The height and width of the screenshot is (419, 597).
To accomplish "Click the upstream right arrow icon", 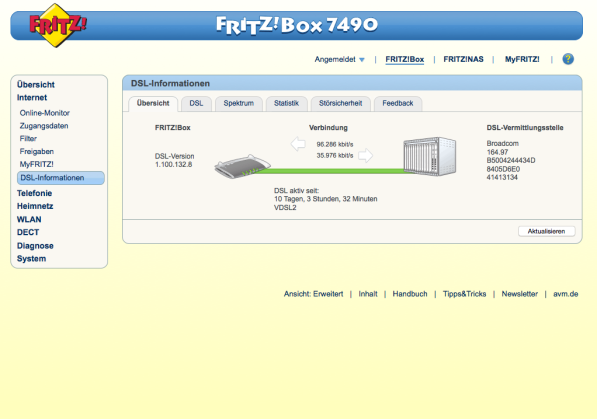I will [366, 155].
